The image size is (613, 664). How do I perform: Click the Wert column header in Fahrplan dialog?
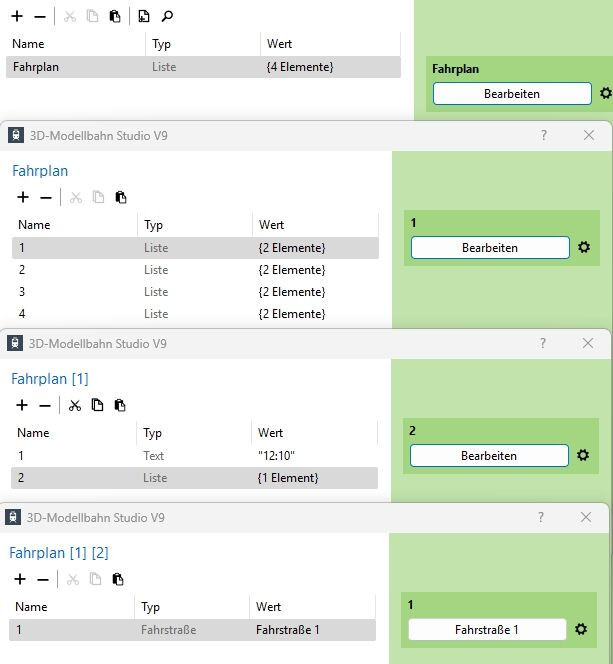(x=272, y=225)
